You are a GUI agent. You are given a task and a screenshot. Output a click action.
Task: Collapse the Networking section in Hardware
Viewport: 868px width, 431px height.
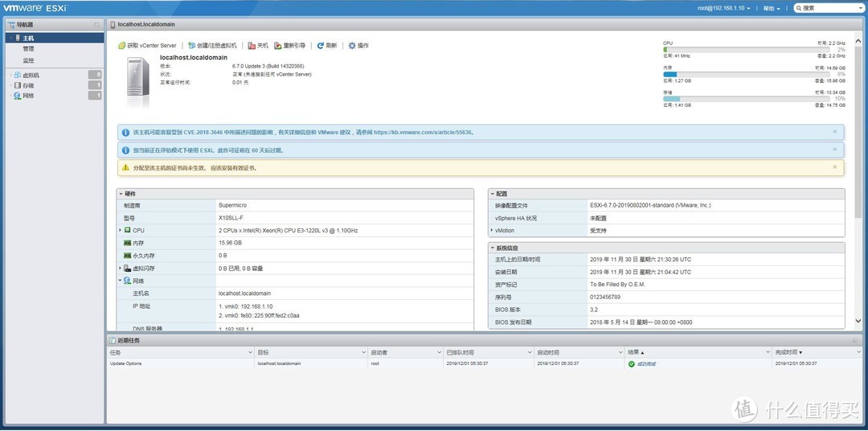tap(120, 281)
